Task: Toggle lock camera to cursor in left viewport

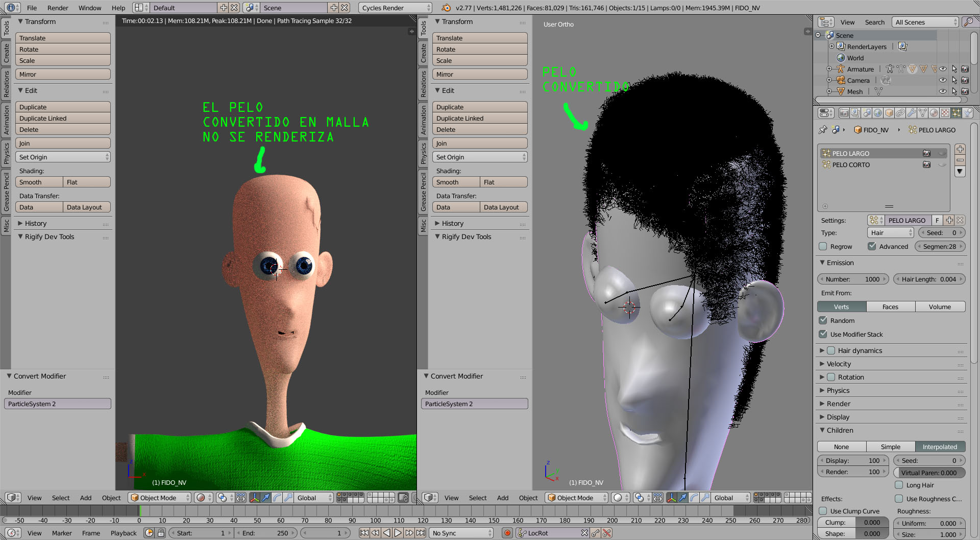Action: tap(403, 498)
